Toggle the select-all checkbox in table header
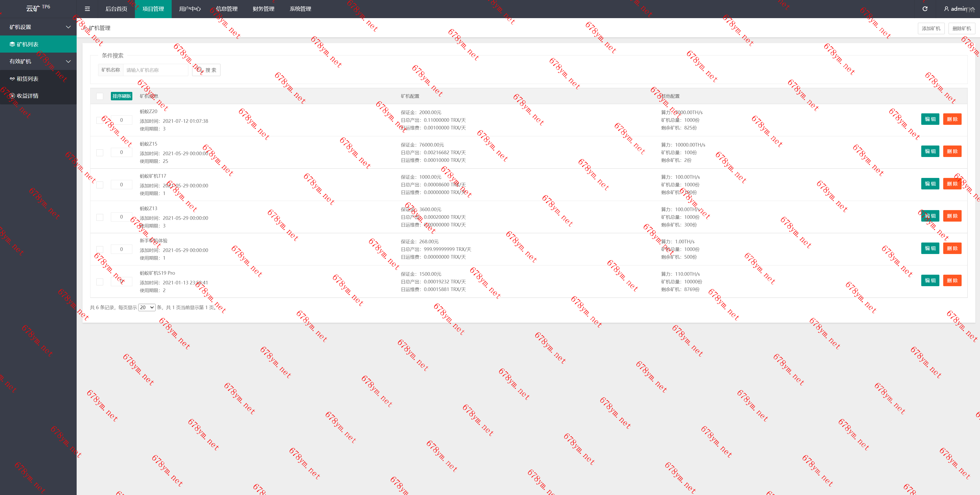The image size is (980, 495). [x=100, y=96]
